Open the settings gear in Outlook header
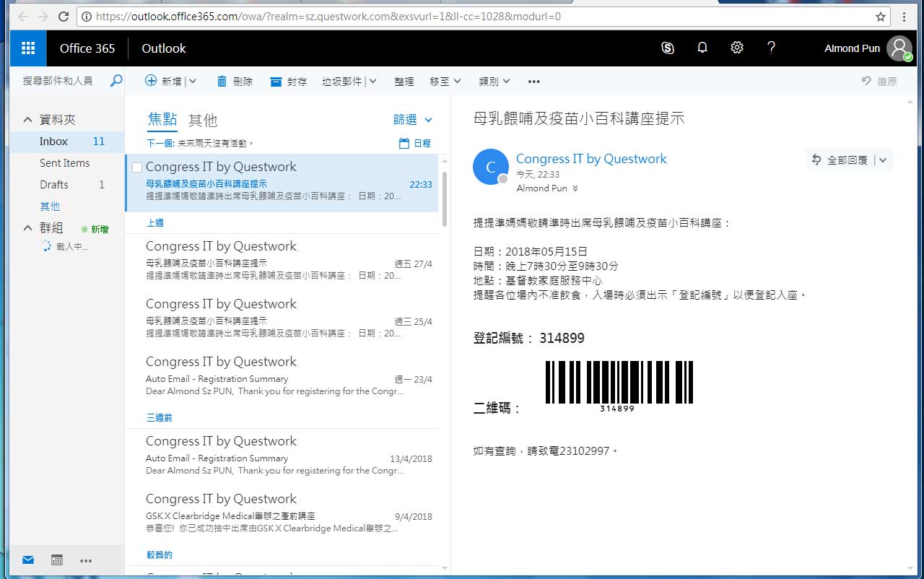This screenshot has height=579, width=924. tap(737, 48)
